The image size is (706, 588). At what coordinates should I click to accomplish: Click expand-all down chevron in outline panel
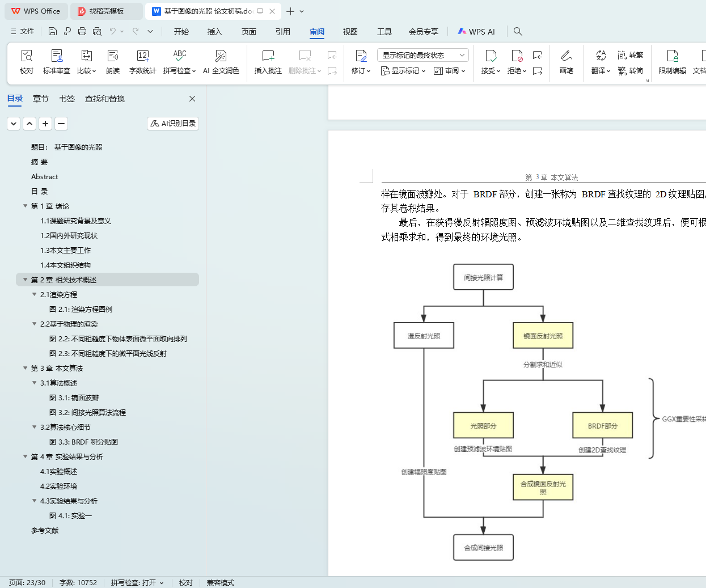coord(14,123)
